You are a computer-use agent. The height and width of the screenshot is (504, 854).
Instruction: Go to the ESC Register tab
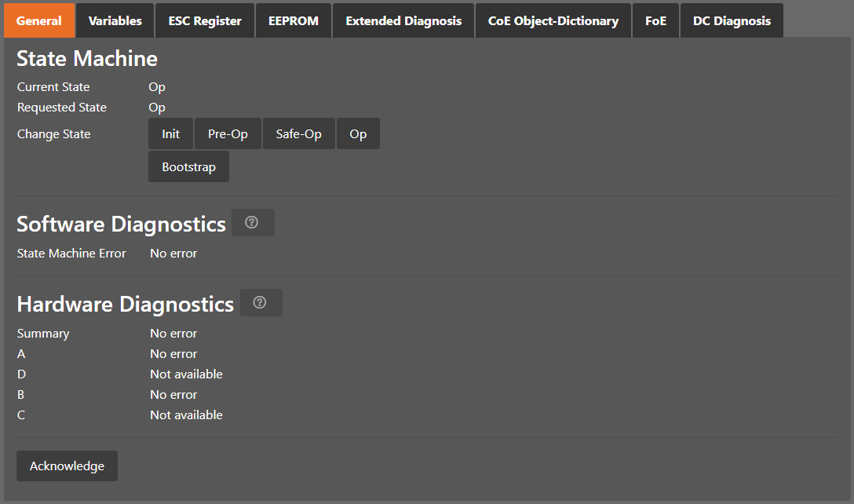click(205, 20)
